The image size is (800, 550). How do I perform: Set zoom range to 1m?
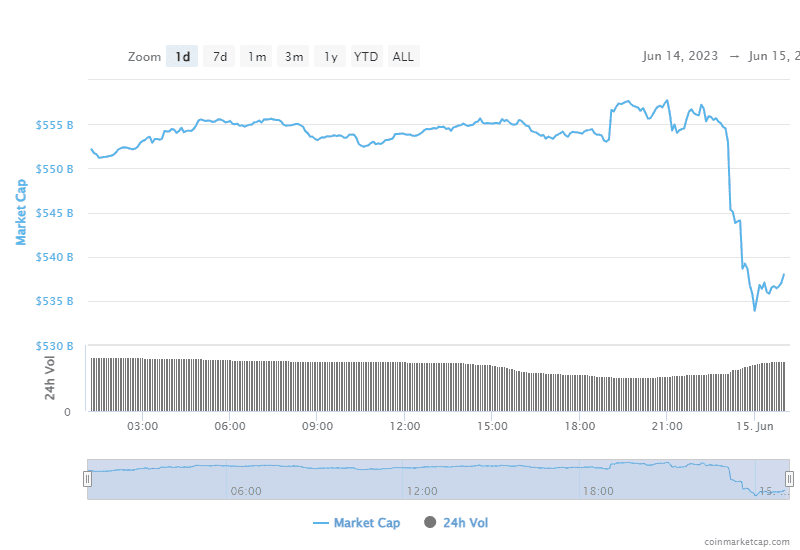[x=257, y=57]
